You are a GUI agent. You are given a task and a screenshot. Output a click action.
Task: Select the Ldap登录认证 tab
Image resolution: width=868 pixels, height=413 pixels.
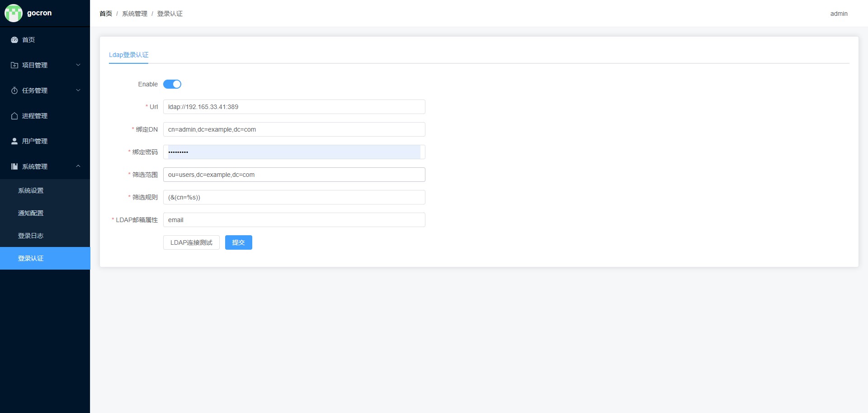pyautogui.click(x=128, y=55)
